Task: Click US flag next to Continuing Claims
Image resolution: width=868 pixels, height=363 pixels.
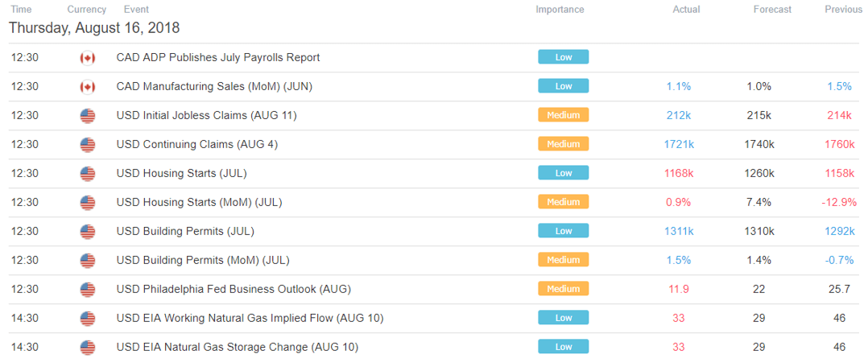Action: (88, 145)
